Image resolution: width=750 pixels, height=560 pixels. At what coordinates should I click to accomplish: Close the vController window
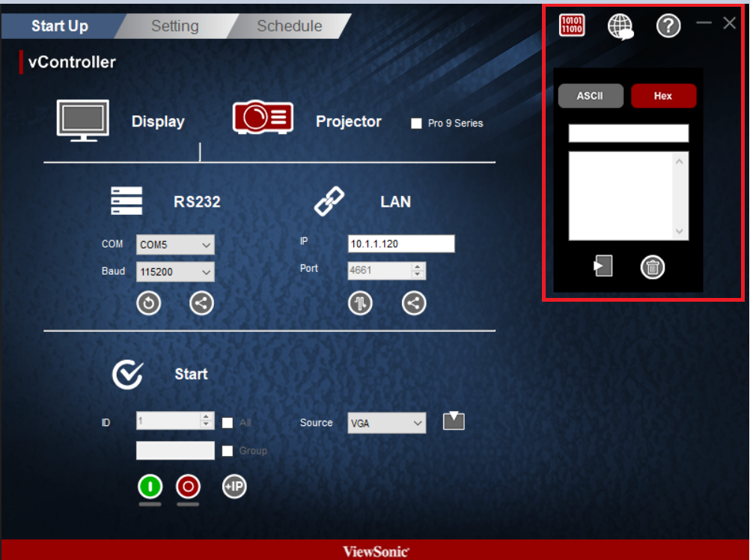[730, 22]
